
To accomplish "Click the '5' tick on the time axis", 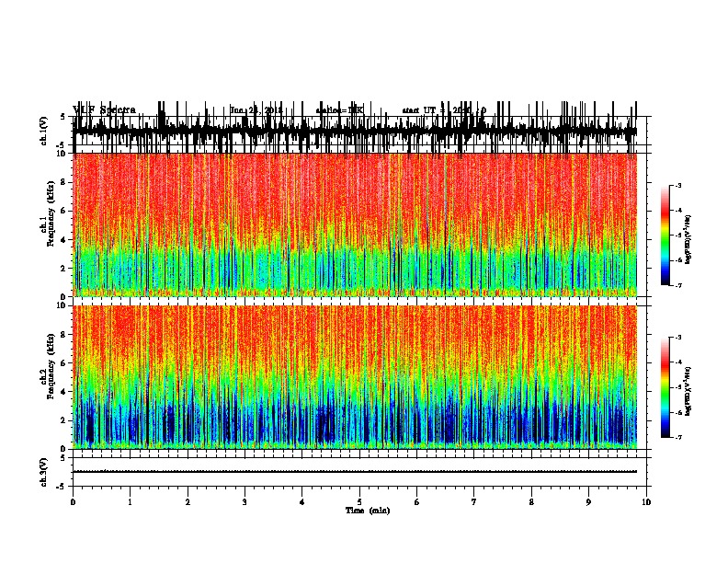I will [359, 502].
